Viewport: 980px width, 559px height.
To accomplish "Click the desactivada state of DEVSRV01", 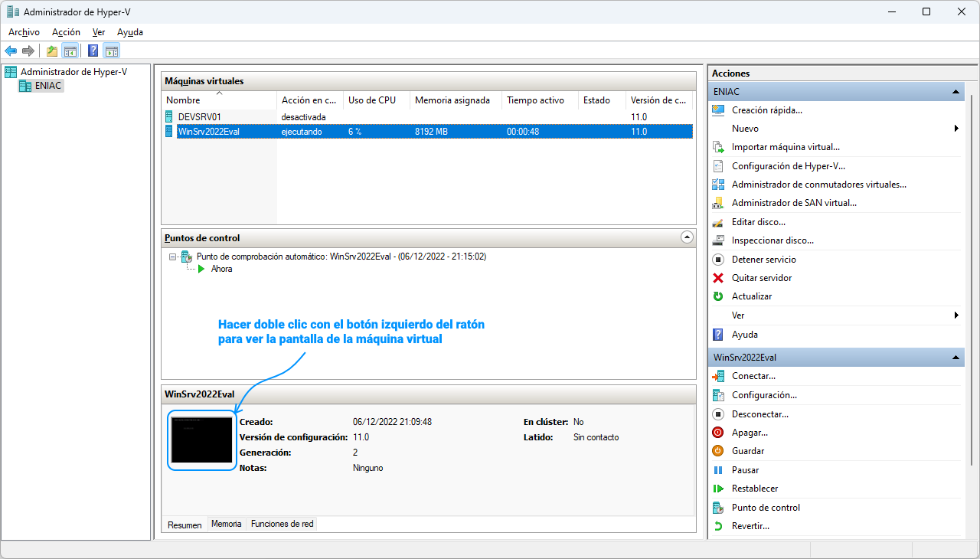I will pyautogui.click(x=303, y=117).
